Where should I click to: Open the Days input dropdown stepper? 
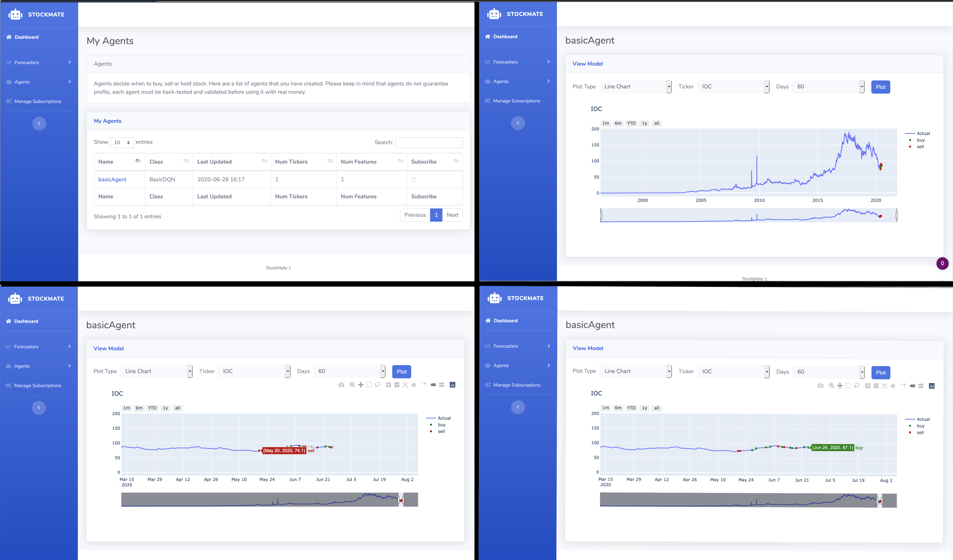tap(862, 87)
